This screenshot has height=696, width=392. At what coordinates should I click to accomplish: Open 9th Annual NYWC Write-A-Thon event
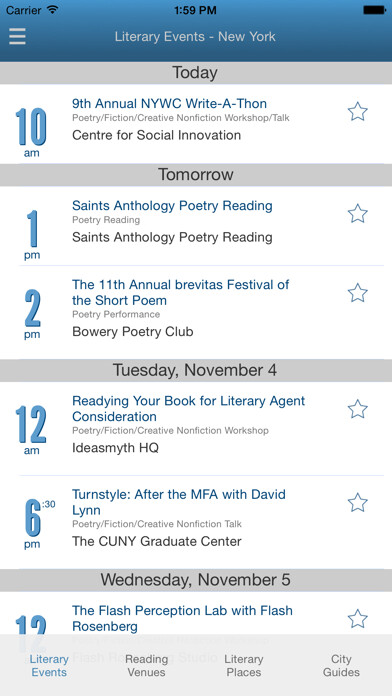tap(170, 104)
